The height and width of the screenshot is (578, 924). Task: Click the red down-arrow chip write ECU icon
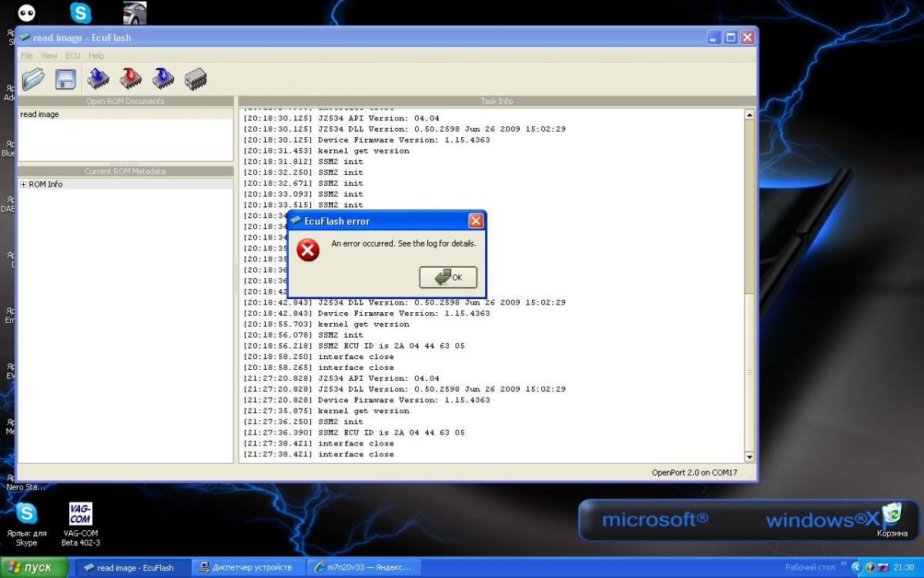click(x=131, y=78)
